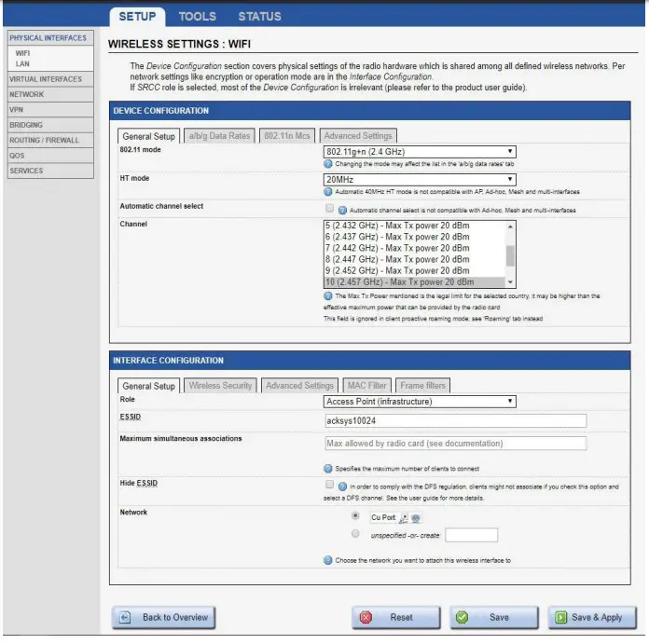Switch to the TOOLS top tab
649x644 pixels.
198,17
